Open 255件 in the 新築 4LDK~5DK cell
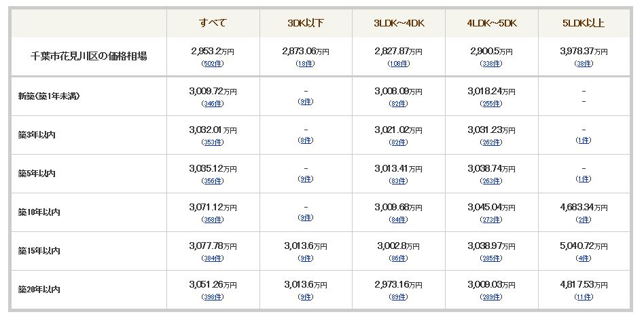Viewport: 644px width, 329px height. coord(491,104)
